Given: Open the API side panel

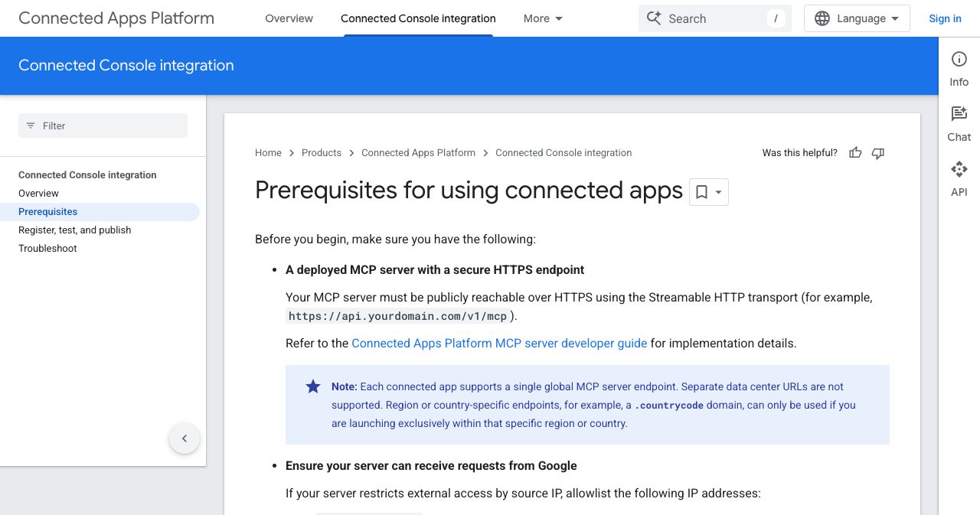Looking at the screenshot, I should click(x=959, y=180).
